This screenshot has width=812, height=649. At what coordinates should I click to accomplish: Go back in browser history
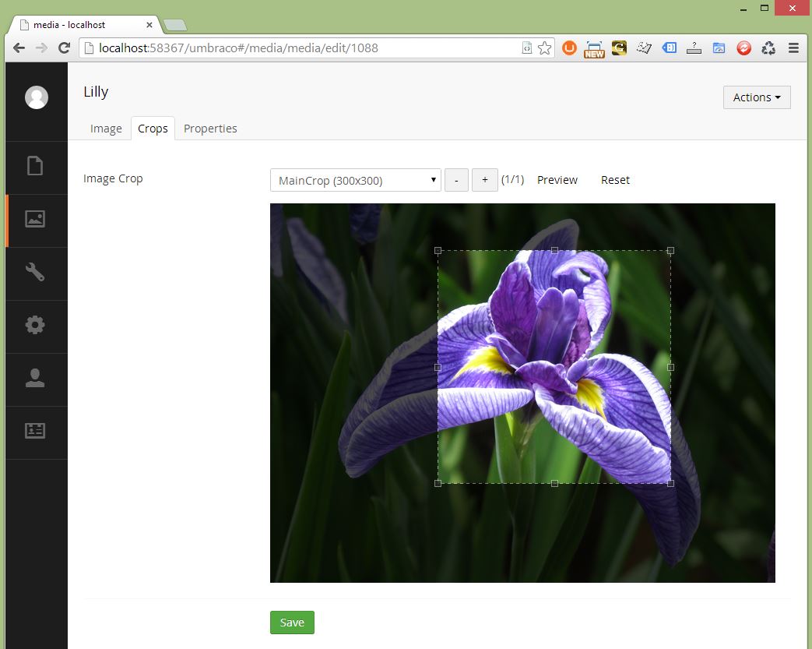[19, 48]
